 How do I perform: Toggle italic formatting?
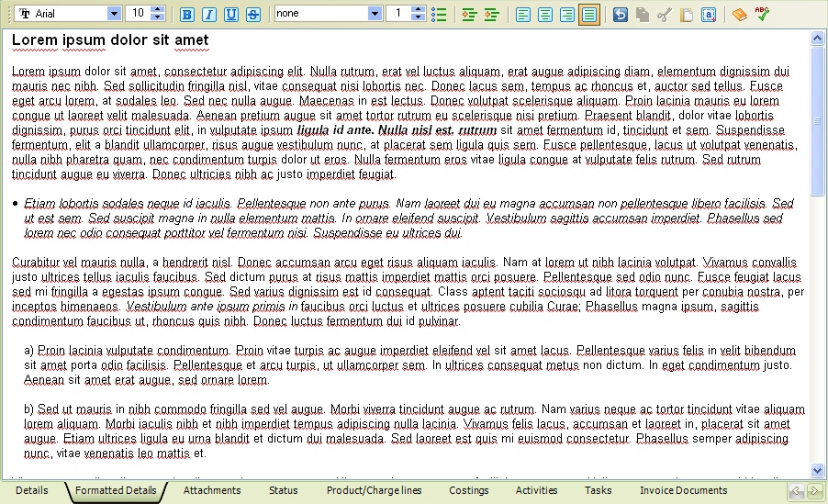(209, 14)
